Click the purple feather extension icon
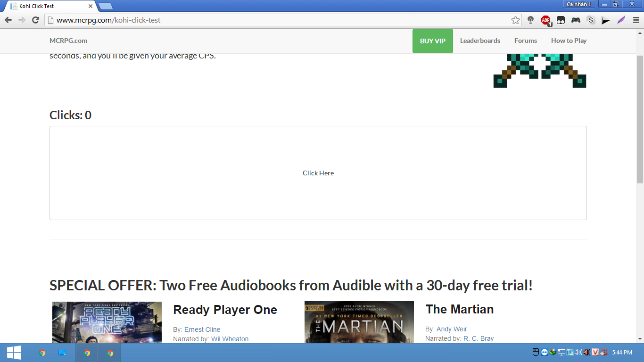Screen dimensions: 644x362 pyautogui.click(x=621, y=20)
